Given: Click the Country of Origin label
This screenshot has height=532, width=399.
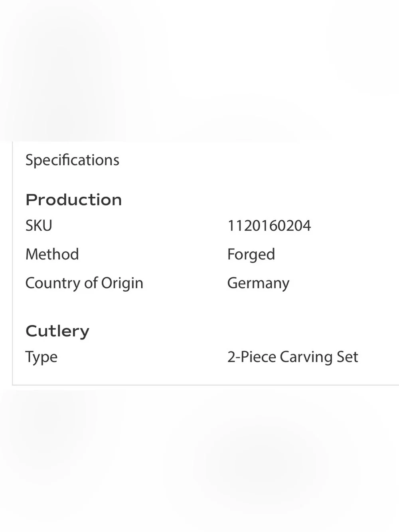Looking at the screenshot, I should 84,283.
